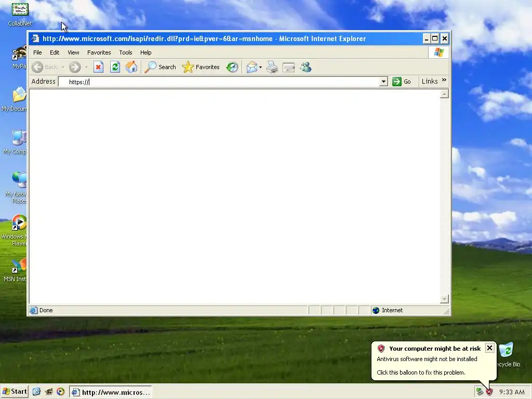Open the address bar dropdown arrow
Image resolution: width=532 pixels, height=399 pixels.
tap(383, 82)
